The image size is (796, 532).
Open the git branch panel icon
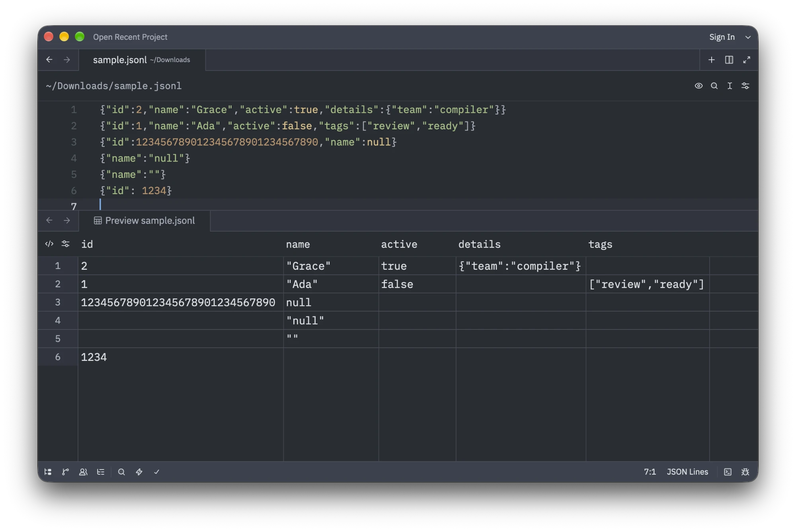pos(65,472)
